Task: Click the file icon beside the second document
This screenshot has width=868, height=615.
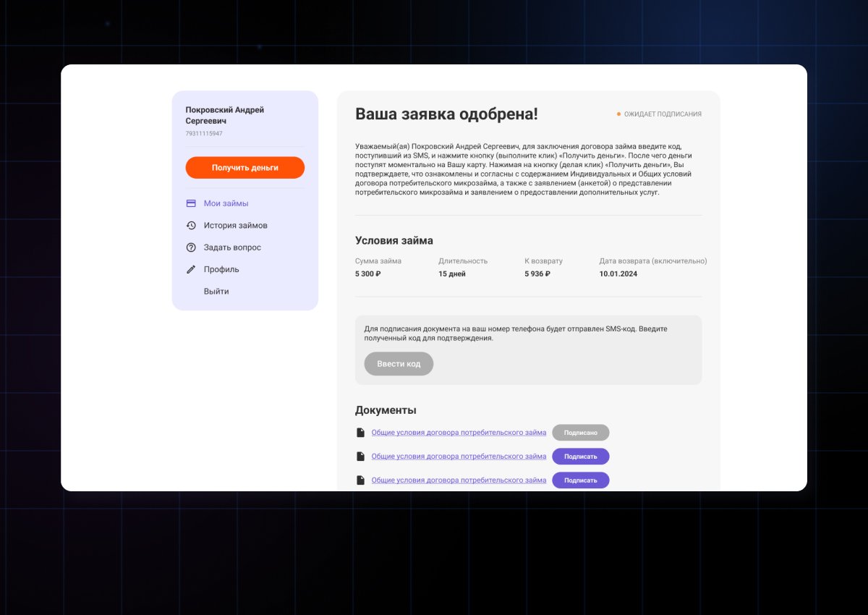Action: tap(361, 455)
